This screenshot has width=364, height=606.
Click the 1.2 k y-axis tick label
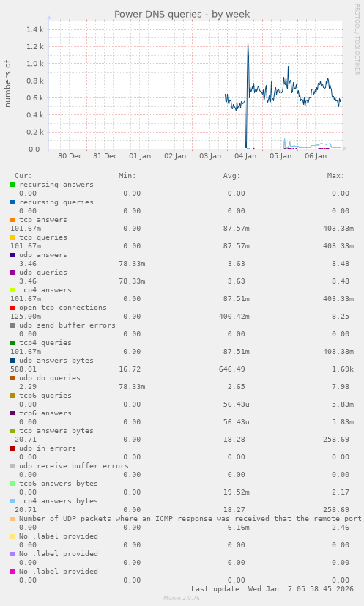(34, 47)
